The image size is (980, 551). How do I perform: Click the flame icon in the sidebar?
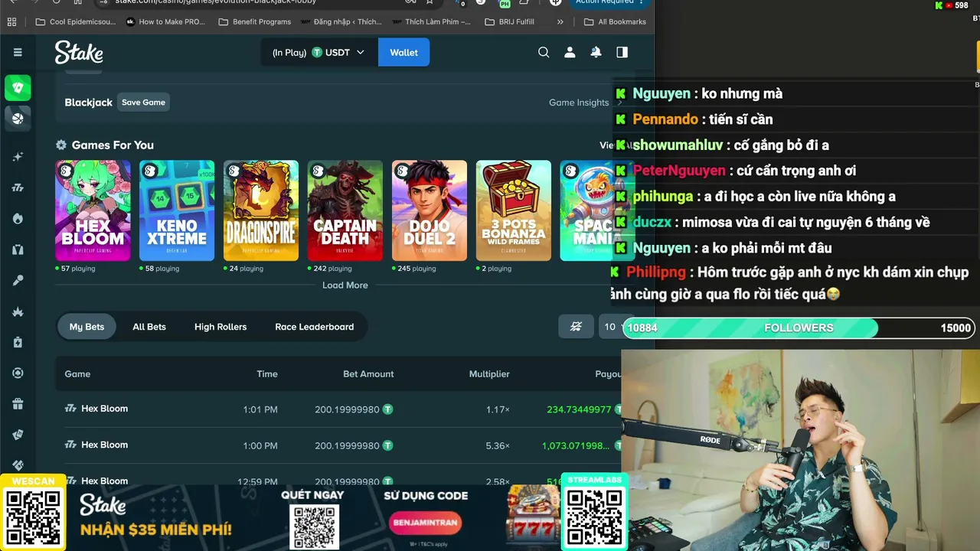point(18,219)
